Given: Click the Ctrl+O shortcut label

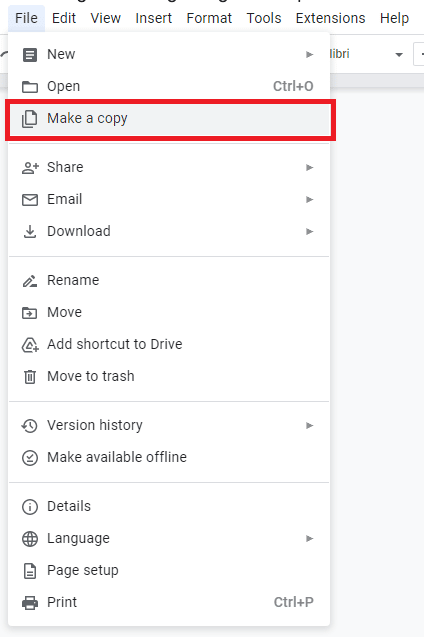Looking at the screenshot, I should pyautogui.click(x=293, y=87).
